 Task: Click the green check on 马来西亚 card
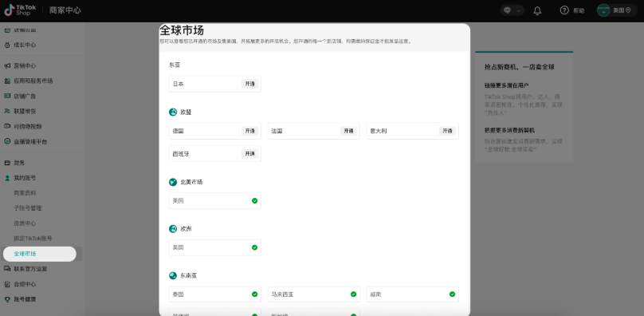(x=354, y=294)
